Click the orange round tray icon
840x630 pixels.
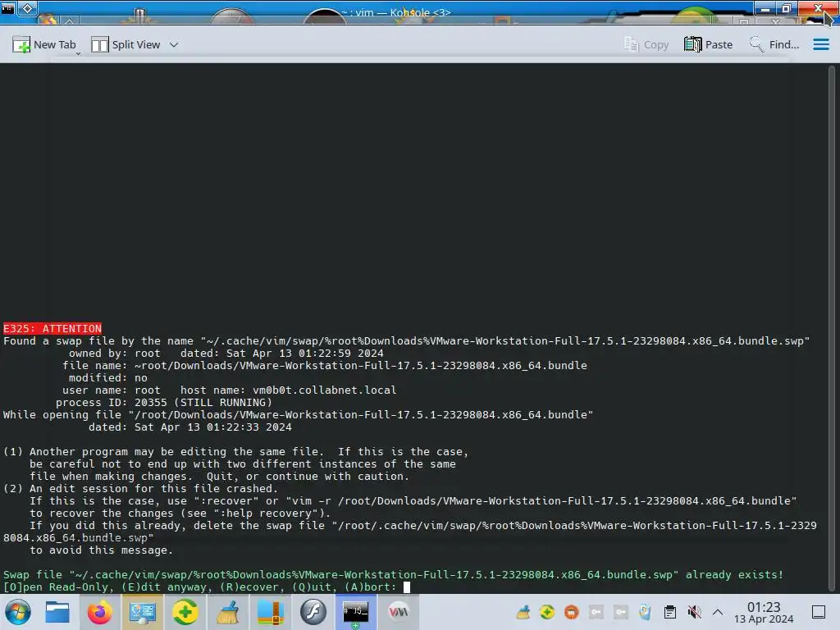point(572,612)
